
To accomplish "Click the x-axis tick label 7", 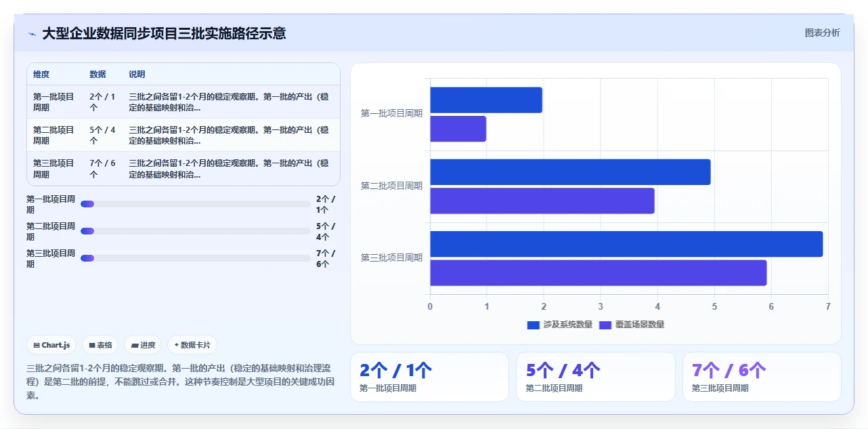I will (828, 306).
